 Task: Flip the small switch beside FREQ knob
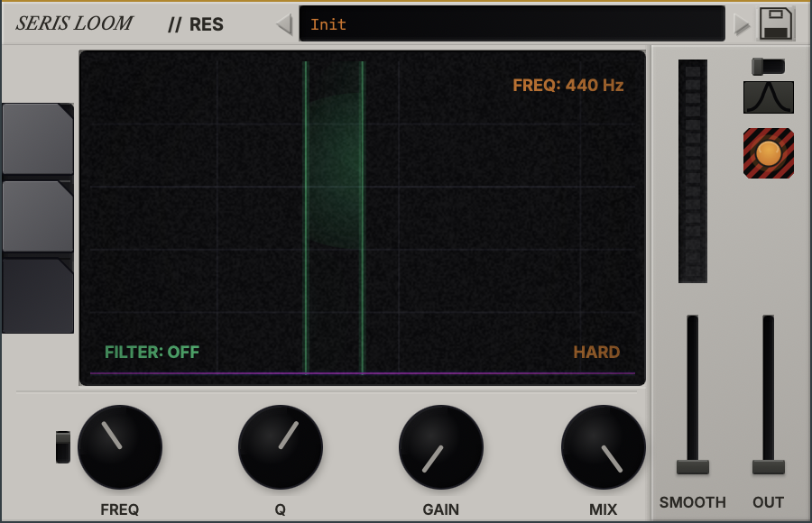click(62, 447)
